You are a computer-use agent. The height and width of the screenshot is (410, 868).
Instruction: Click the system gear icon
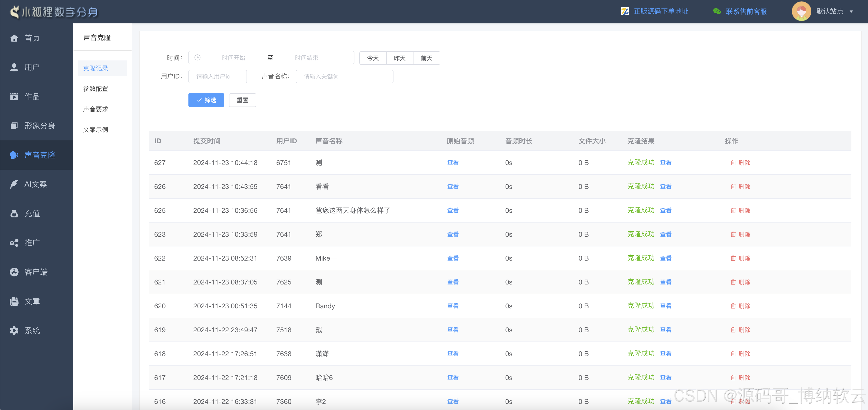coord(14,330)
